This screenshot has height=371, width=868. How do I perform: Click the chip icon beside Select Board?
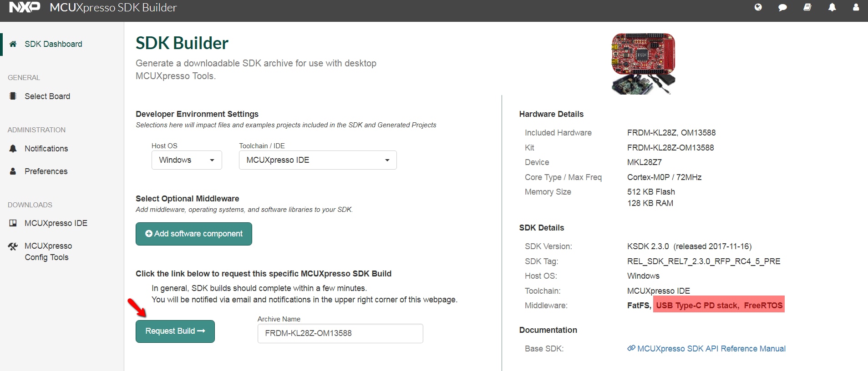[x=13, y=96]
